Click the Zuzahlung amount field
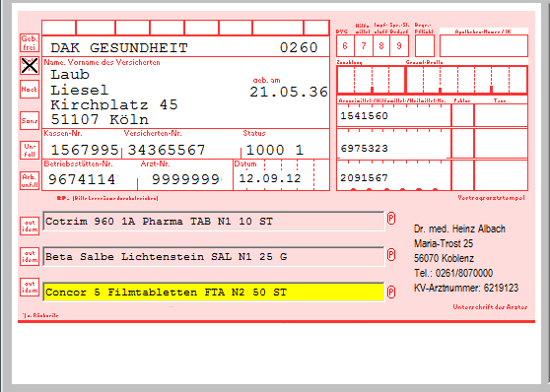Image resolution: width=550 pixels, height=392 pixels. coord(371,80)
